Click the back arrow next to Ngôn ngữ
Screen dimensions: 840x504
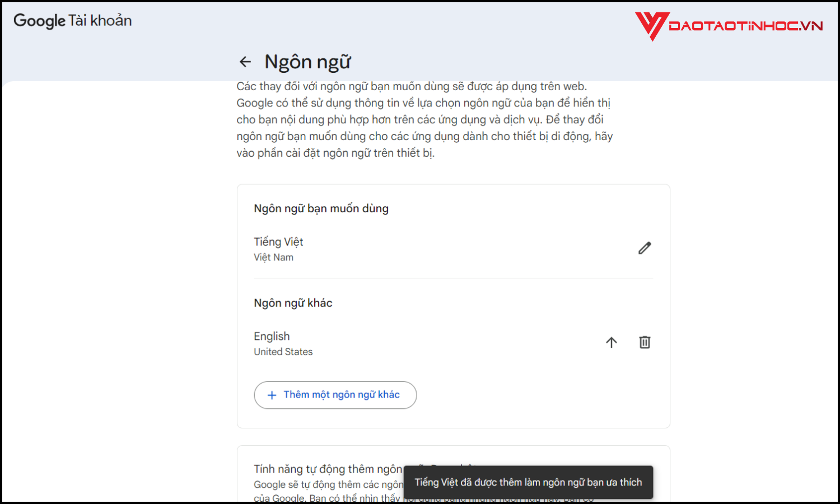245,62
